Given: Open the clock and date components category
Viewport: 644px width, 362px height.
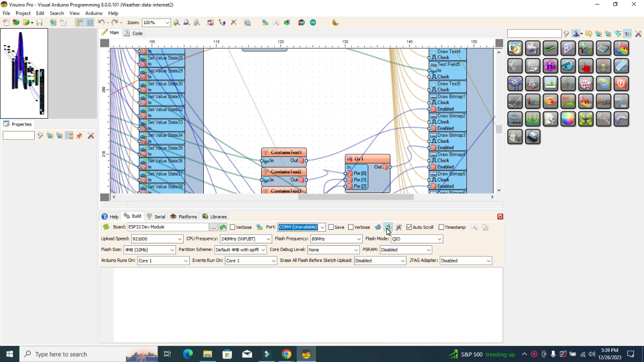Looking at the screenshot, I should tap(515, 48).
